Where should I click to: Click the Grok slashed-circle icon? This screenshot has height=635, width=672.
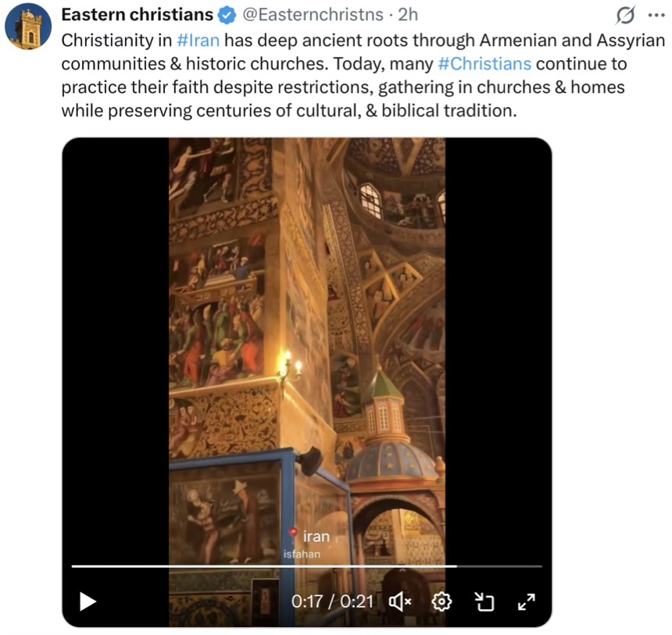[x=625, y=16]
